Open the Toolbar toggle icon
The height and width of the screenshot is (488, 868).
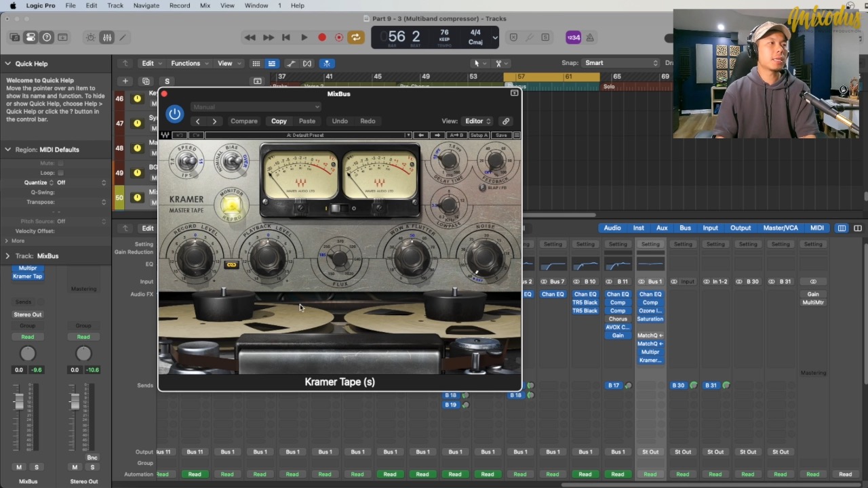pyautogui.click(x=62, y=37)
